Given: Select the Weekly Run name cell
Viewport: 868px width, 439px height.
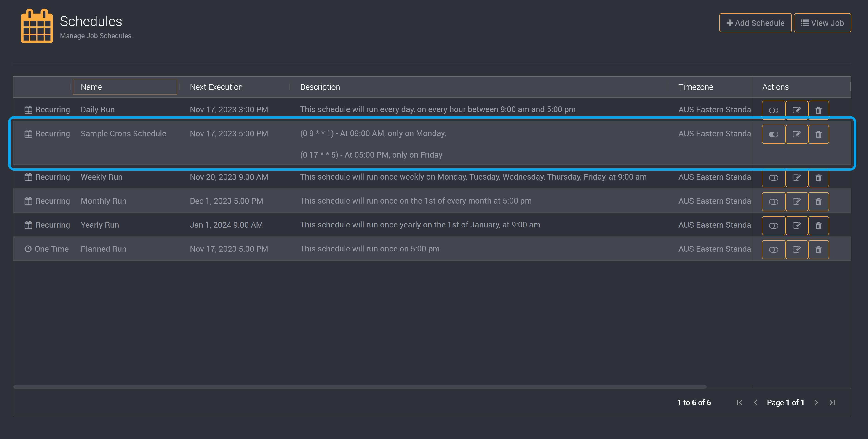Looking at the screenshot, I should pos(101,177).
